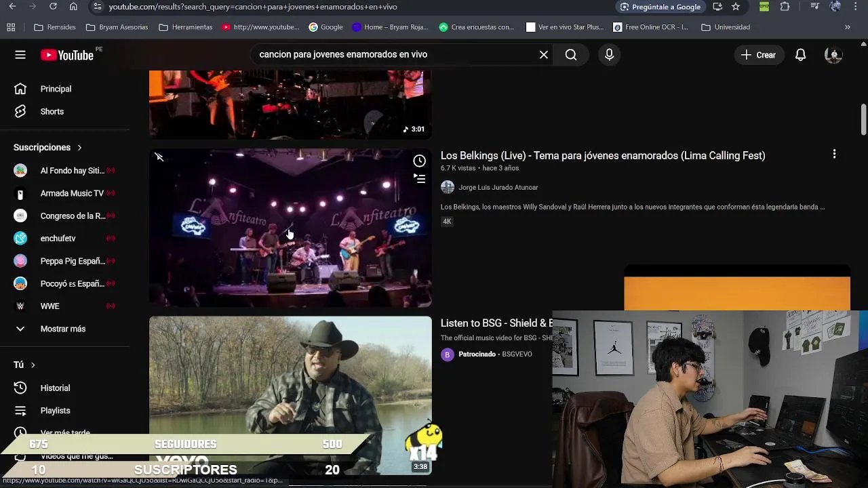Visit the Jorge Luis Jurado Atuncar channel
Viewport: 868px width, 488px height.
498,188
